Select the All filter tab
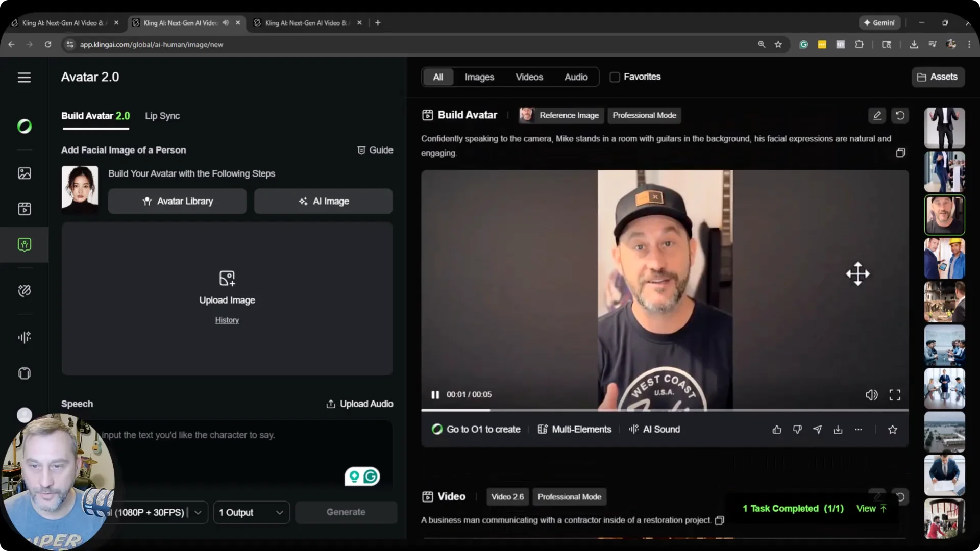 coord(438,77)
